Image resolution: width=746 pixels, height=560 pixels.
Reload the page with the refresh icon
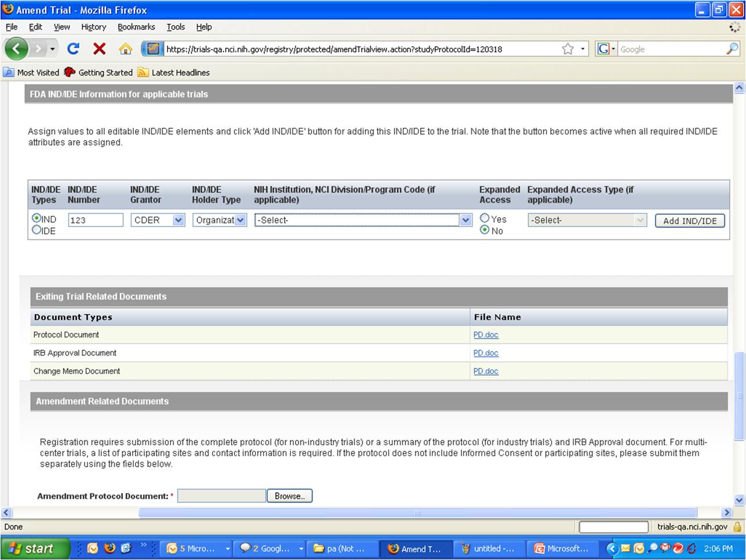point(73,49)
